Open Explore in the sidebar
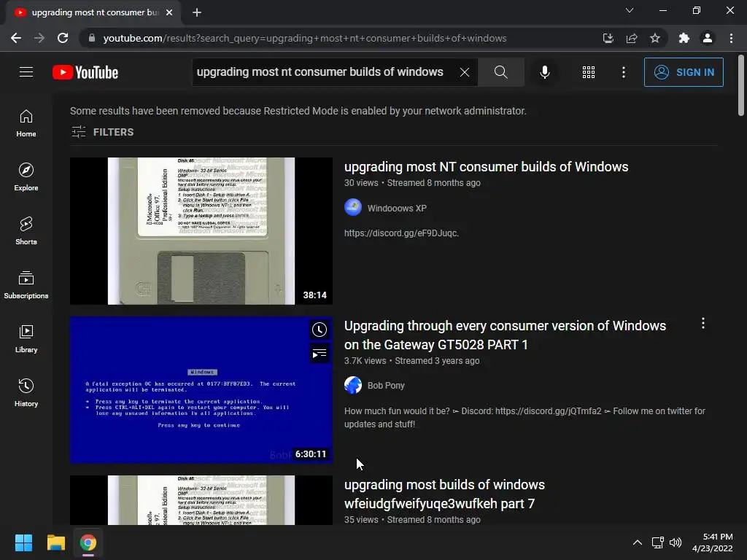The image size is (747, 560). tap(26, 177)
